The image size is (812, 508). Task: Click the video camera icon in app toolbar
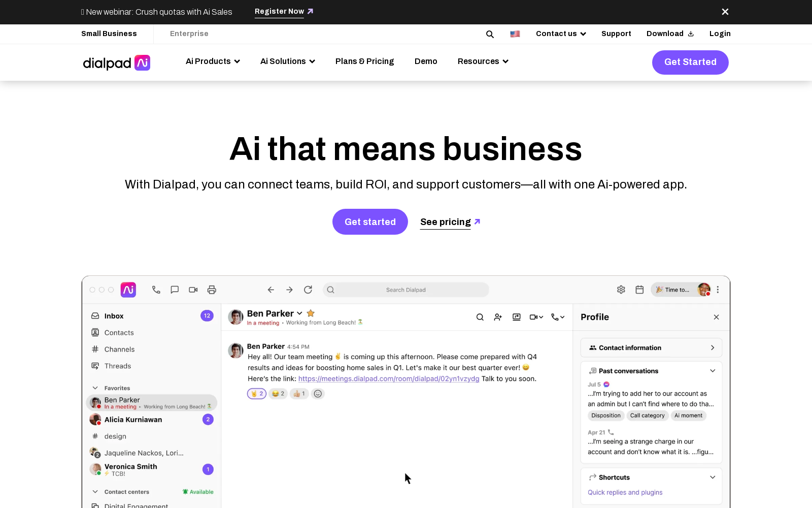coord(193,290)
